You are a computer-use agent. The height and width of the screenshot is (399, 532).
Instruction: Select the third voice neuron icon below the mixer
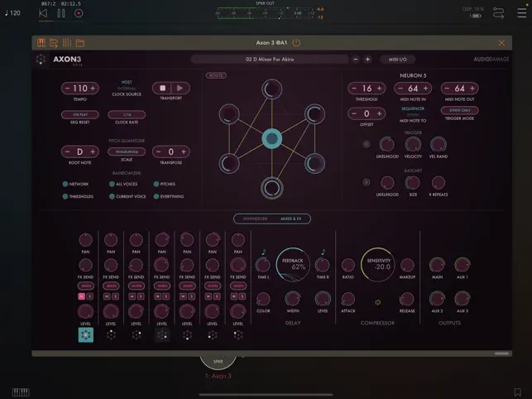[137, 334]
